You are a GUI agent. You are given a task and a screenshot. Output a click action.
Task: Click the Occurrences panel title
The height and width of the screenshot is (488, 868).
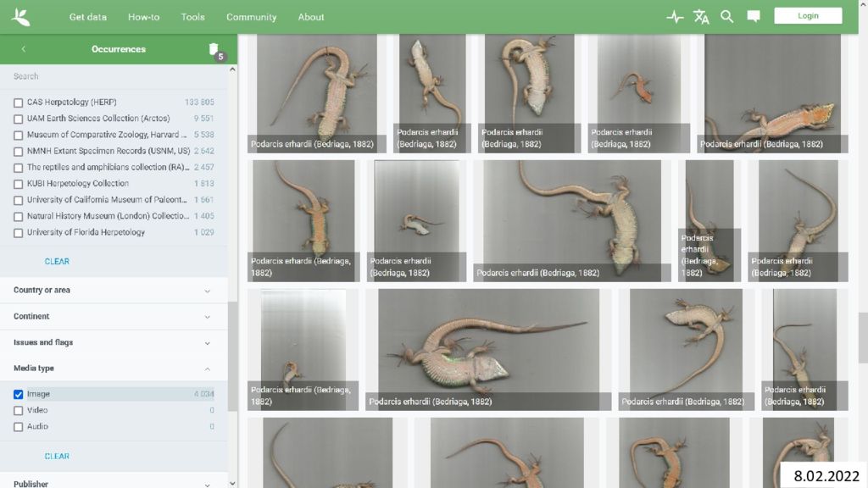pos(119,49)
